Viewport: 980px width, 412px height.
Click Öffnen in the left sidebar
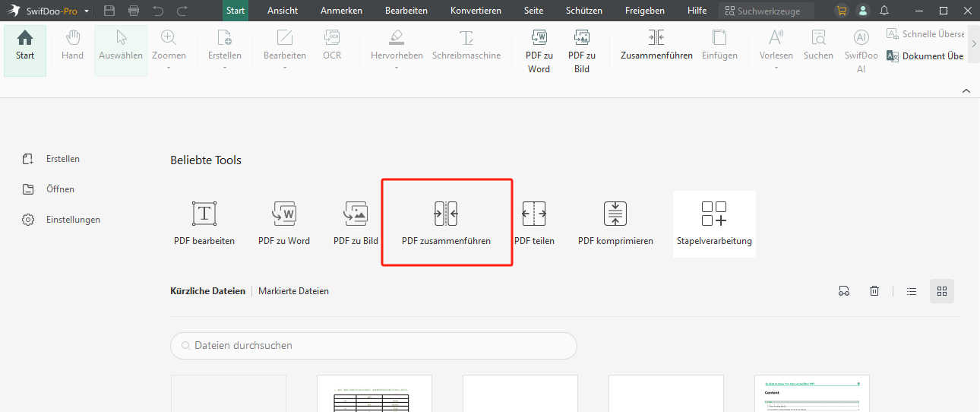click(x=60, y=189)
